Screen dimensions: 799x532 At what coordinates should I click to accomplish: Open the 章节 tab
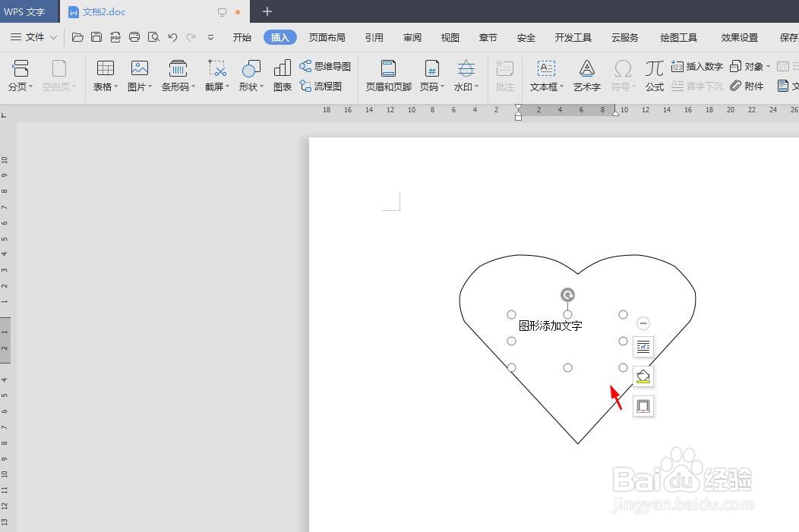click(488, 38)
